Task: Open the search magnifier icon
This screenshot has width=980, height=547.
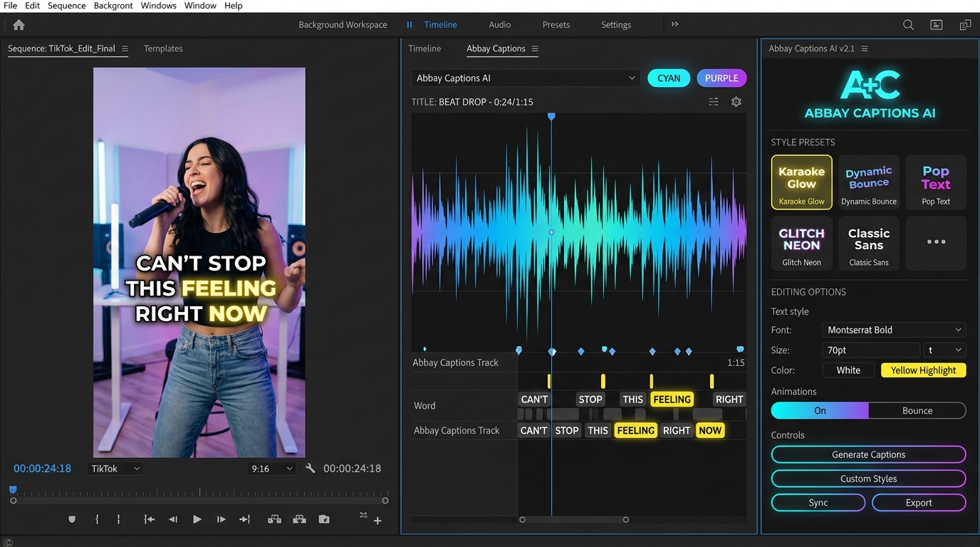Action: click(908, 25)
